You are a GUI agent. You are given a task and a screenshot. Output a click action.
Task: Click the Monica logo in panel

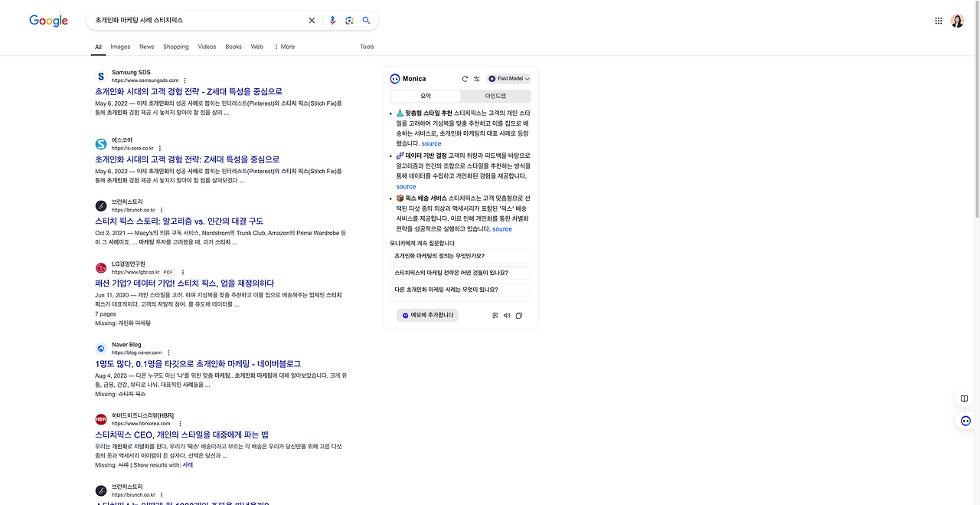point(395,78)
